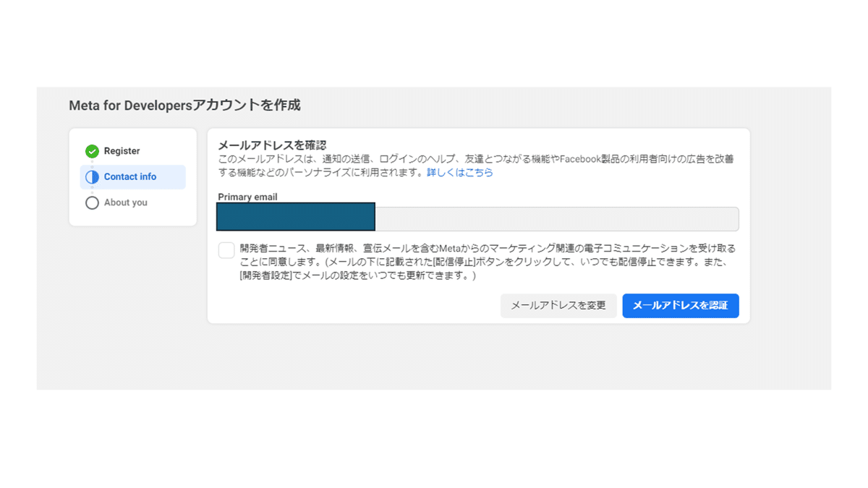Click the Meta for Developersアカウントを作成 title
This screenshot has height=488, width=868.
pyautogui.click(x=184, y=106)
